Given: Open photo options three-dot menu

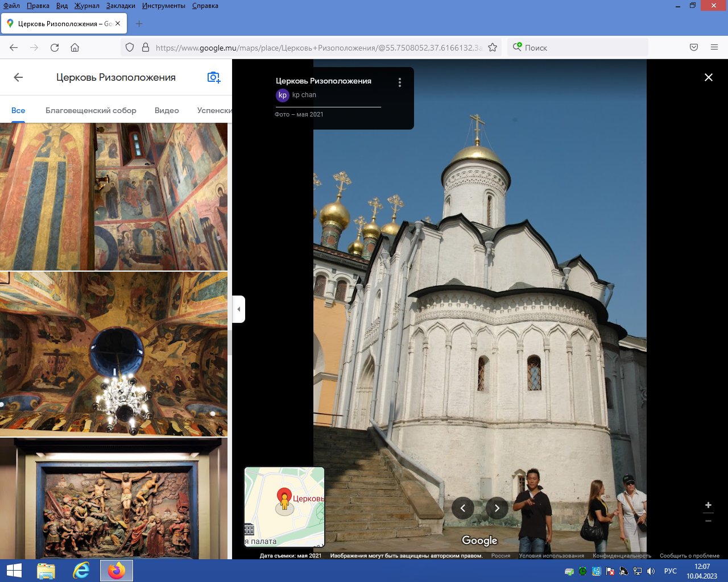Looking at the screenshot, I should pyautogui.click(x=400, y=82).
